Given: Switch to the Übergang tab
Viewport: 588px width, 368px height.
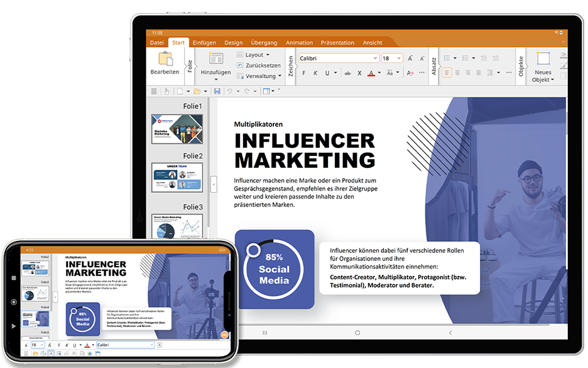Looking at the screenshot, I should coord(264,42).
